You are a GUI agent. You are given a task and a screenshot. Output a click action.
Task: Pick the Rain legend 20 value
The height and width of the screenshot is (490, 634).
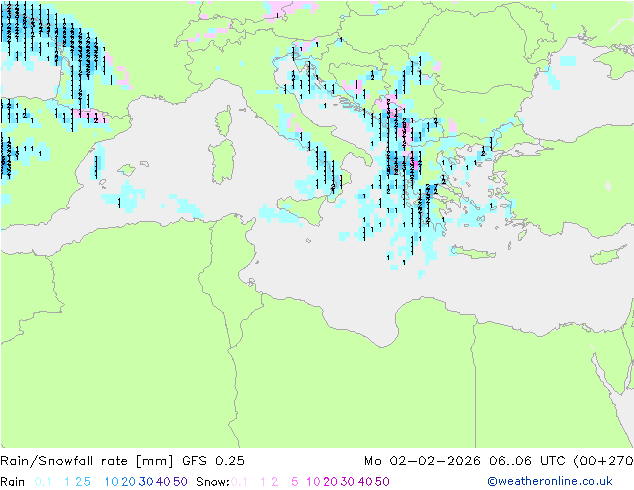[x=128, y=482]
